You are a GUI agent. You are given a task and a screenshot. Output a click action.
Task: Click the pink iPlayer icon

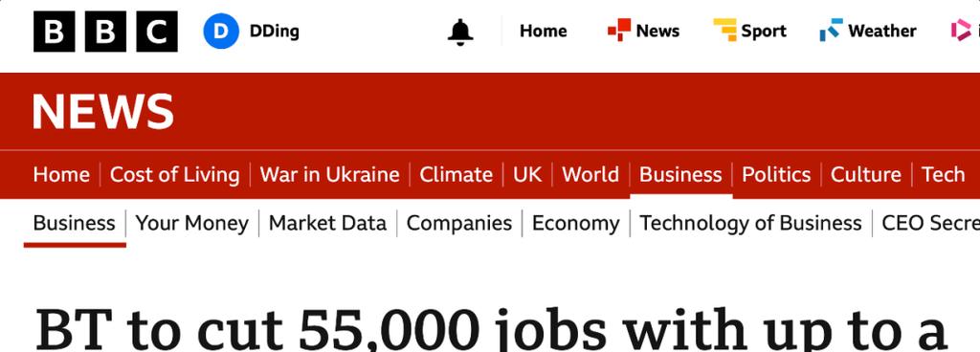click(961, 30)
